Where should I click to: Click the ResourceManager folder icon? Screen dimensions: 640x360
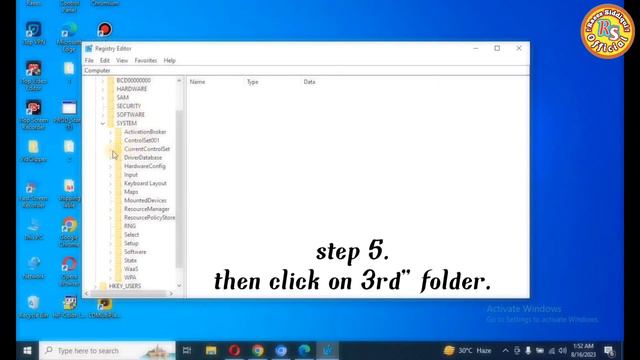coord(119,209)
